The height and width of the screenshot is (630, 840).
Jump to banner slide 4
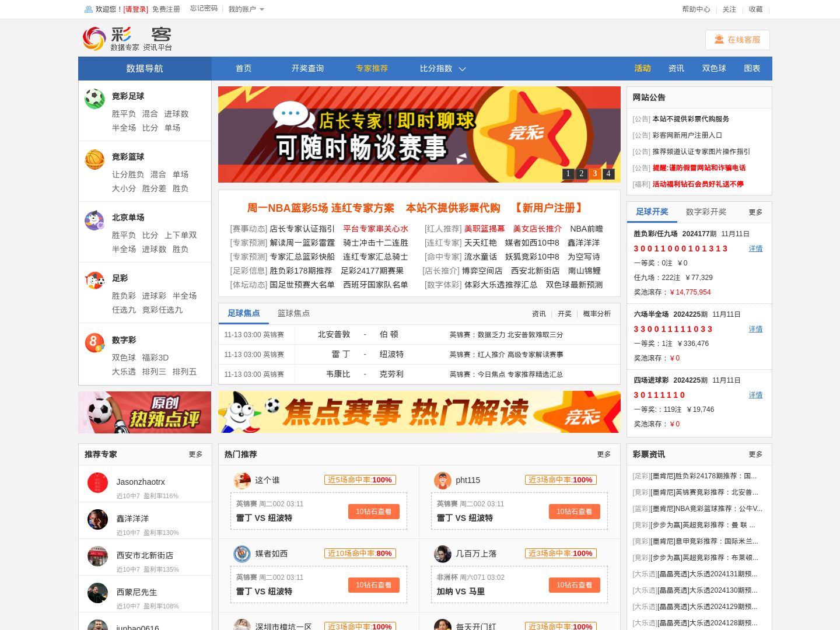(x=608, y=173)
